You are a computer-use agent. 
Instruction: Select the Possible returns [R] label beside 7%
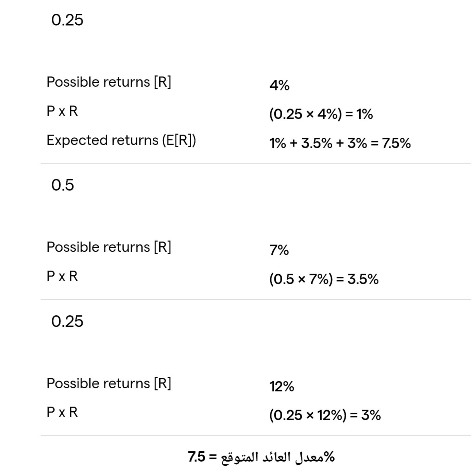[109, 247]
